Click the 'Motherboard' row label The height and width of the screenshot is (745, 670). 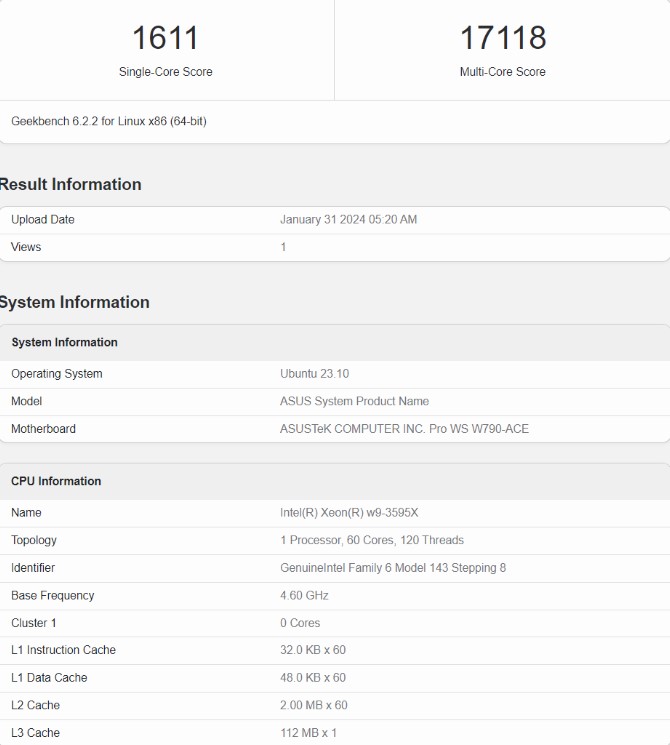point(43,429)
